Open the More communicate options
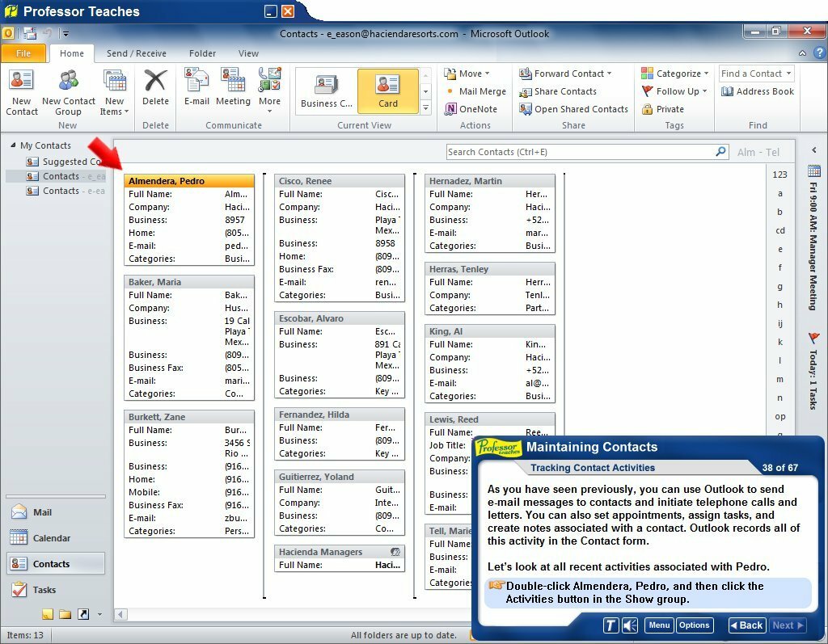 tap(269, 90)
